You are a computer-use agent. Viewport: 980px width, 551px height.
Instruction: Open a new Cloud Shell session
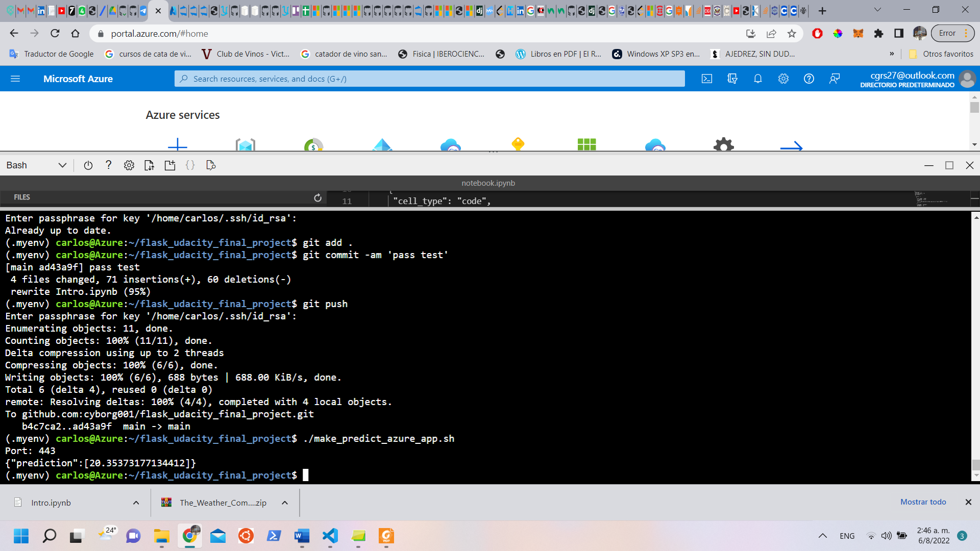(170, 165)
